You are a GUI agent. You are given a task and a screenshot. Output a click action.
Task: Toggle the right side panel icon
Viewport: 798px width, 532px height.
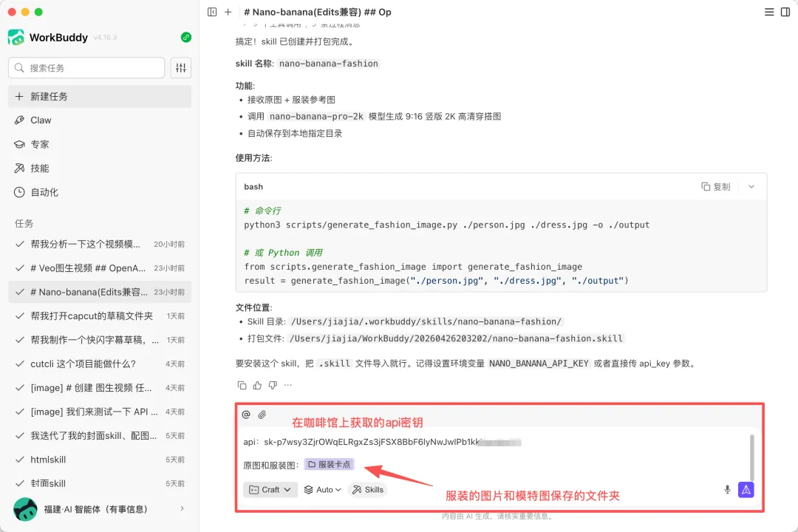785,12
